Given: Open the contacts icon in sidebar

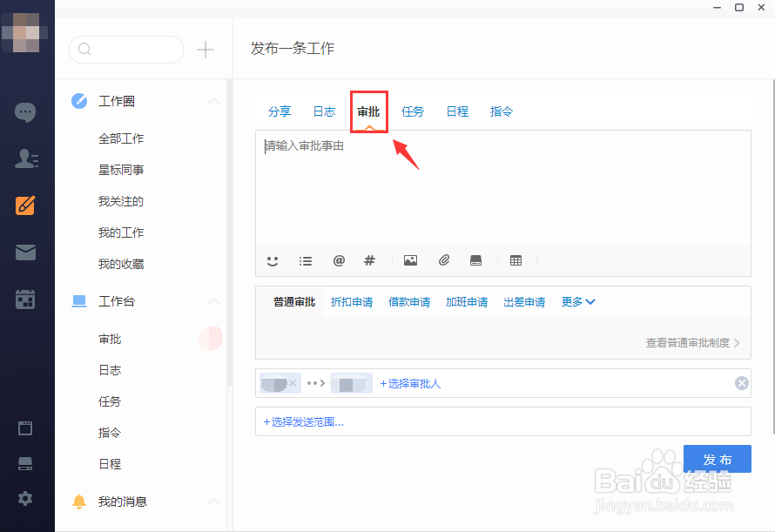Looking at the screenshot, I should pyautogui.click(x=25, y=158).
